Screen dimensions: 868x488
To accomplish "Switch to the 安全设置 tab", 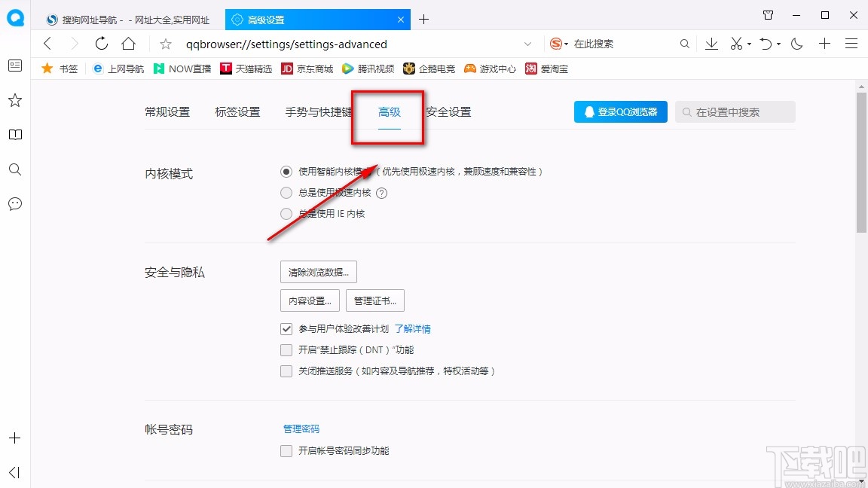I will [448, 111].
